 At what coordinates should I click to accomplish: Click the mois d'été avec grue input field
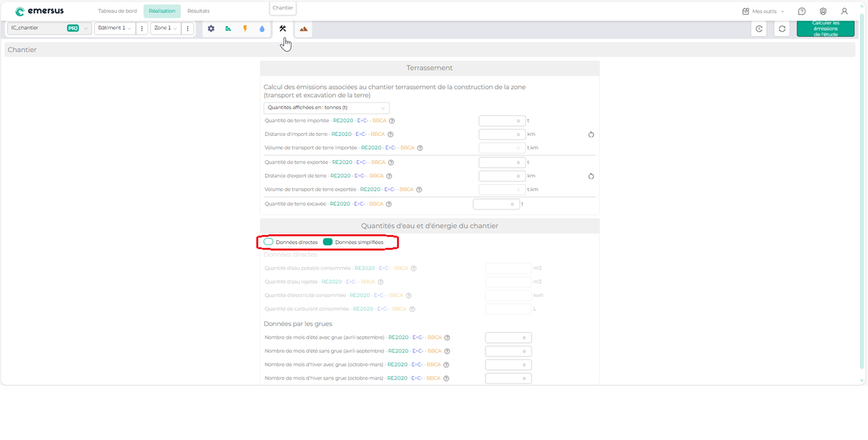coord(508,337)
